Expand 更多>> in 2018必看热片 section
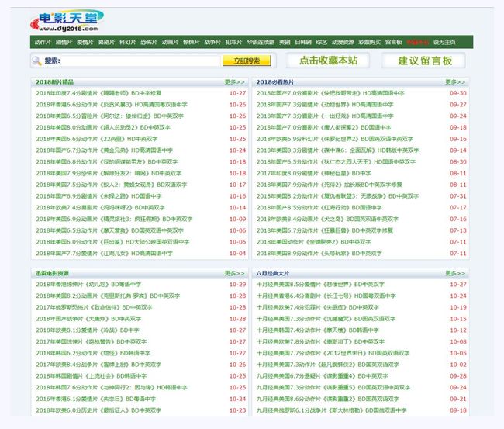 tap(455, 81)
